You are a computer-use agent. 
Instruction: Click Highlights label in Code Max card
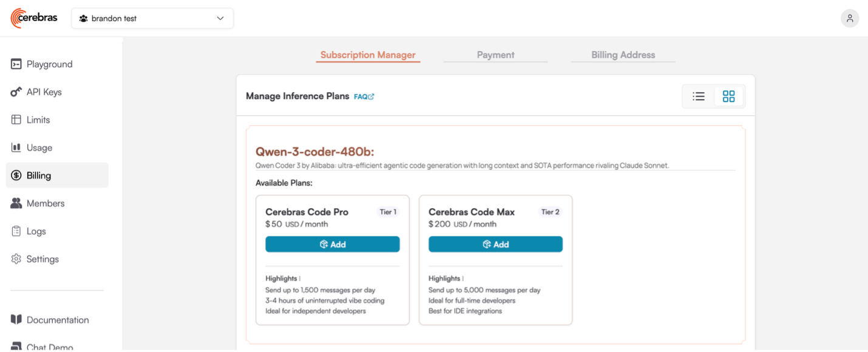[444, 279]
